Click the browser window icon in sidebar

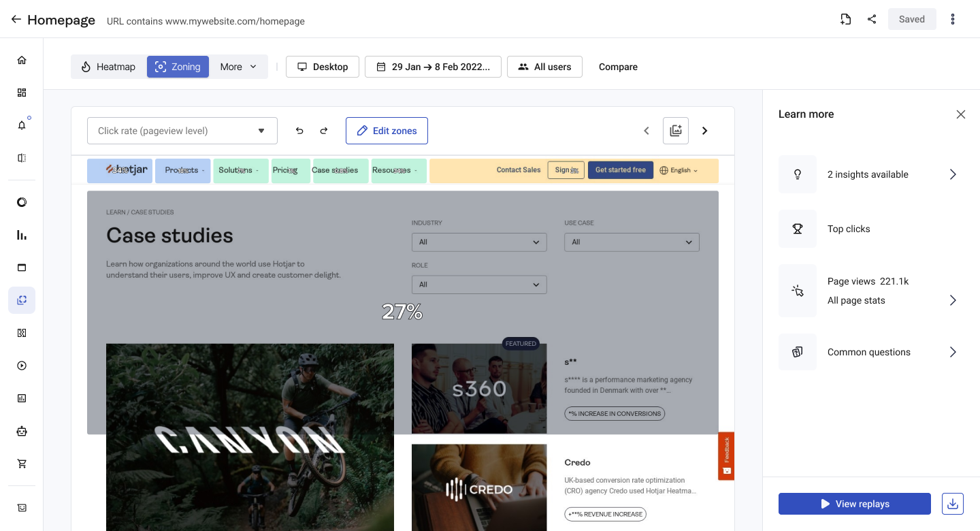point(22,268)
